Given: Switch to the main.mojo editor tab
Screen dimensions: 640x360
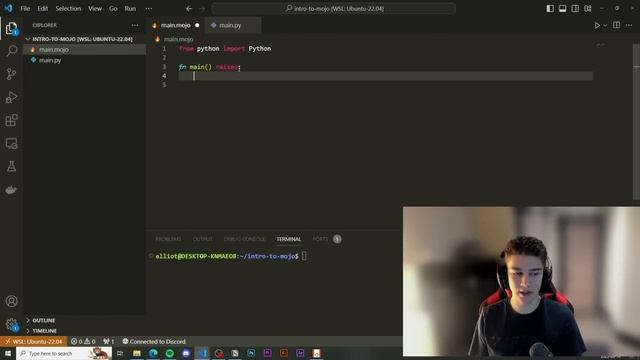Looking at the screenshot, I should (176, 25).
